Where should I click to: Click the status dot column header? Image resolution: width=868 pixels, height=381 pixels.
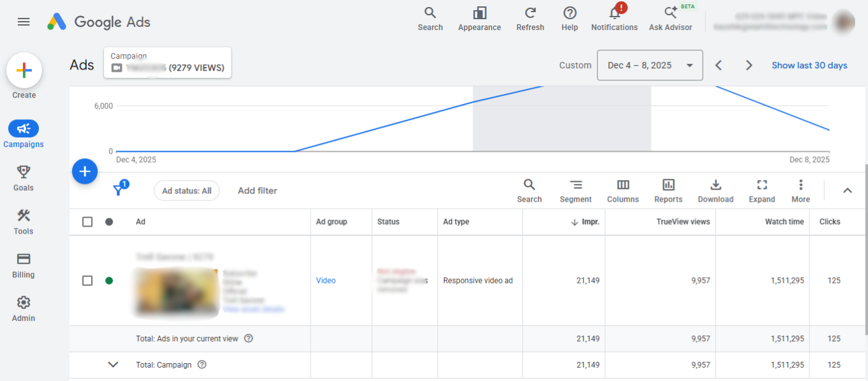pyautogui.click(x=109, y=221)
